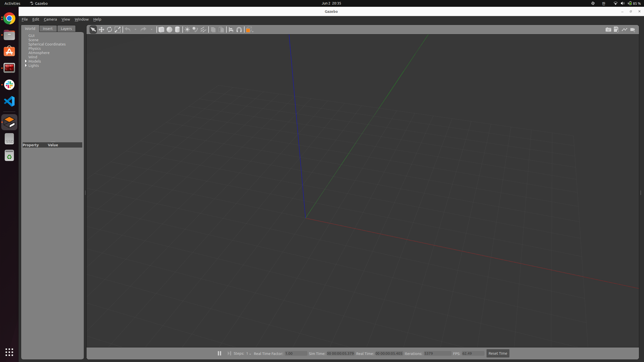Viewport: 644px width, 362px height.
Task: Select the Rotate mode tool
Action: click(109, 30)
